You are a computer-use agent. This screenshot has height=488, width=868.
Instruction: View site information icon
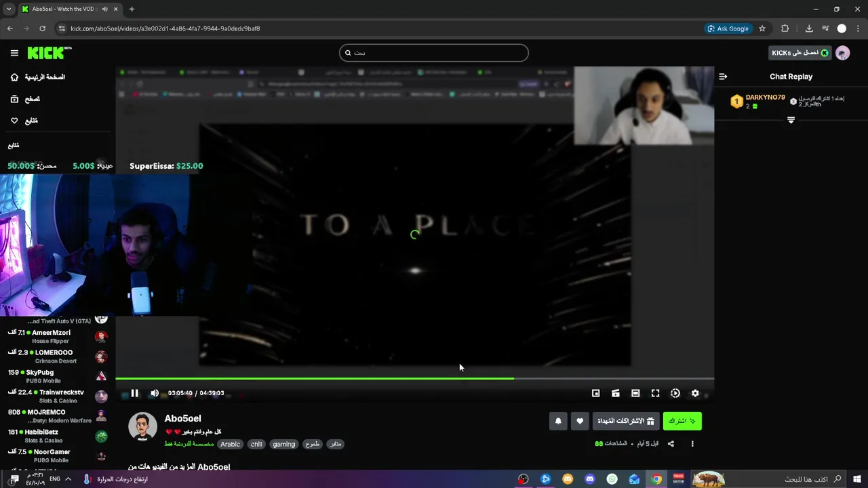coord(62,28)
